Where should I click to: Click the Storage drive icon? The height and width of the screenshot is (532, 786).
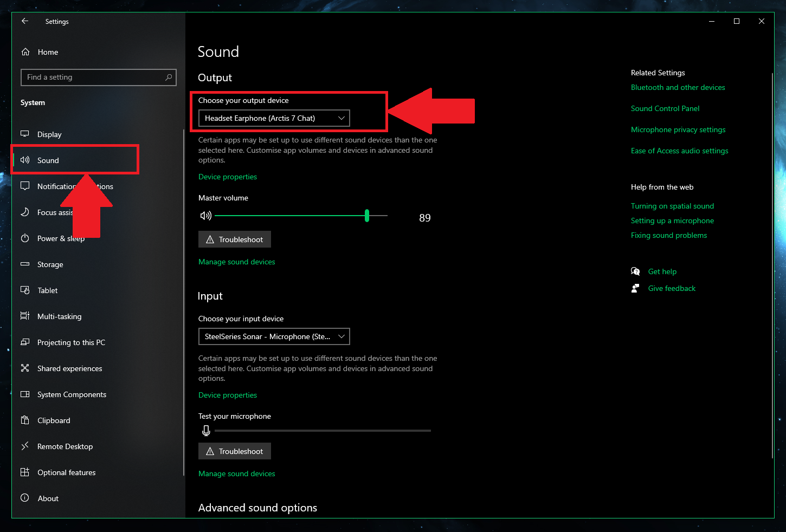25,264
